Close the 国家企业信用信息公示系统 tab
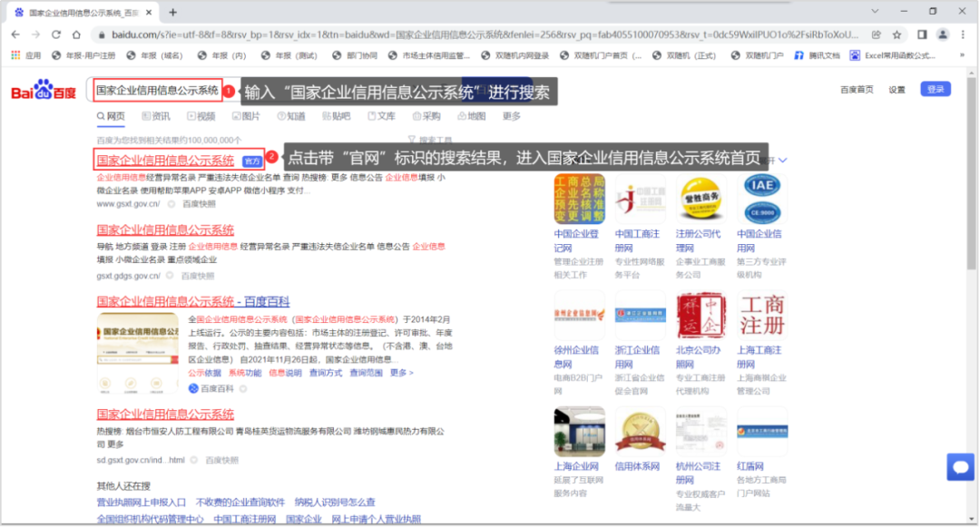The width and height of the screenshot is (980, 527). point(149,12)
